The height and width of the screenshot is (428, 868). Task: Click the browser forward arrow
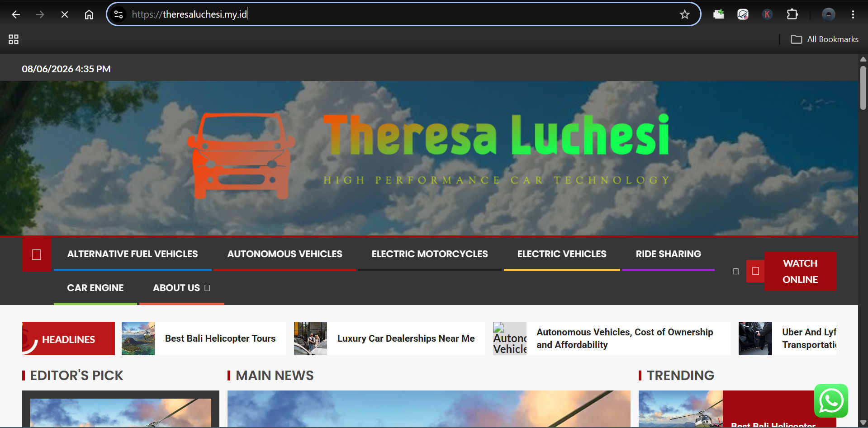(x=40, y=14)
